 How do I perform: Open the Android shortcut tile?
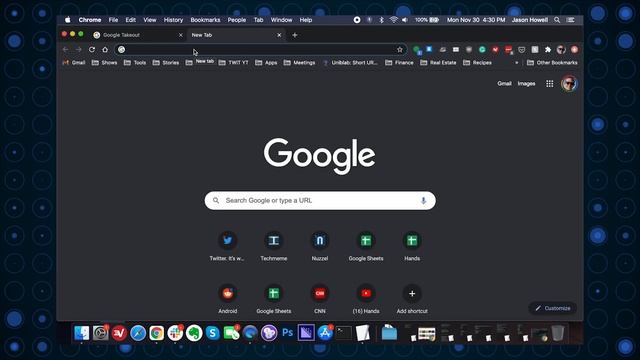[227, 299]
